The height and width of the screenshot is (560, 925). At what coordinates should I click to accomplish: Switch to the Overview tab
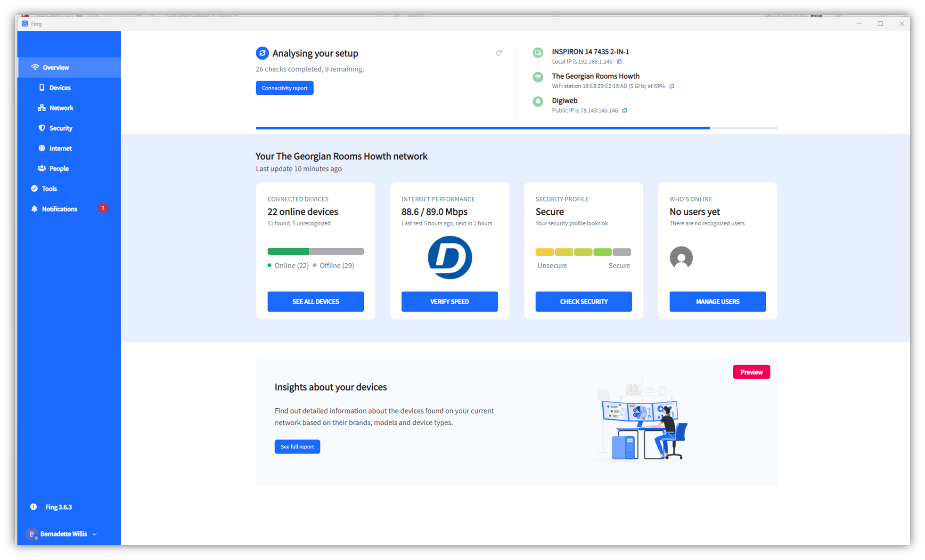pos(56,67)
